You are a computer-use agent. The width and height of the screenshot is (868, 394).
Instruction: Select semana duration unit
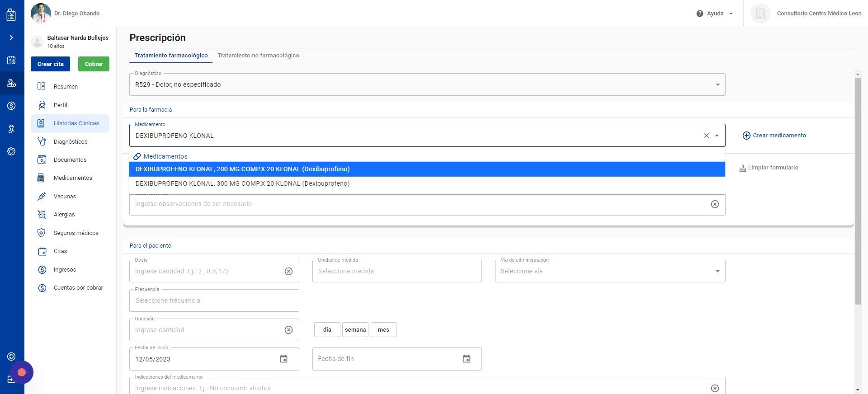coord(355,330)
